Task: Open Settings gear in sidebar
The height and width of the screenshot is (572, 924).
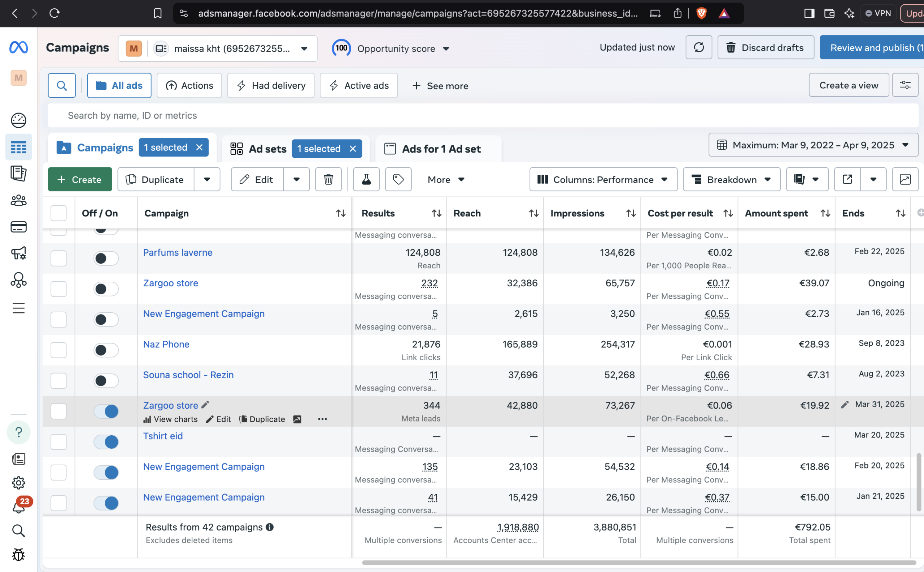Action: tap(18, 483)
